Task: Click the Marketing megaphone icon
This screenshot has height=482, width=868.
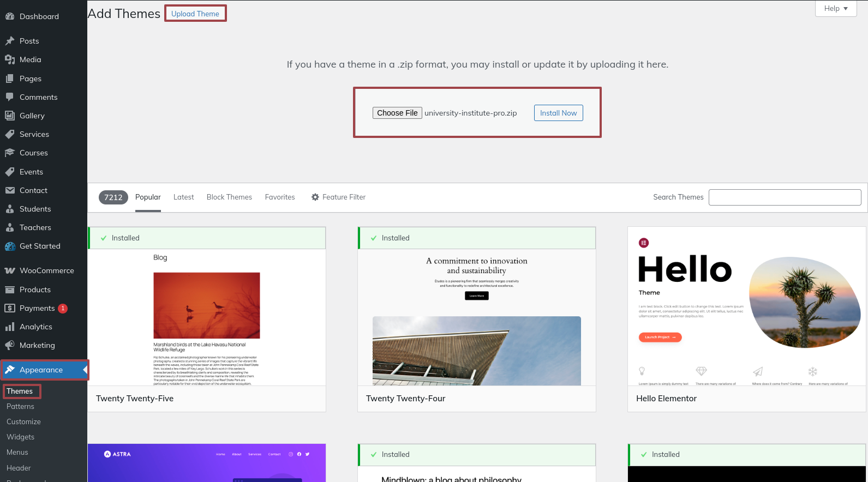Action: coord(10,345)
